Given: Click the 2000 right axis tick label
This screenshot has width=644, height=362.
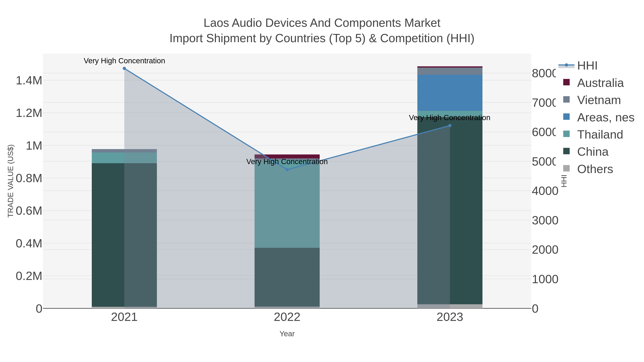Looking at the screenshot, I should tap(545, 250).
